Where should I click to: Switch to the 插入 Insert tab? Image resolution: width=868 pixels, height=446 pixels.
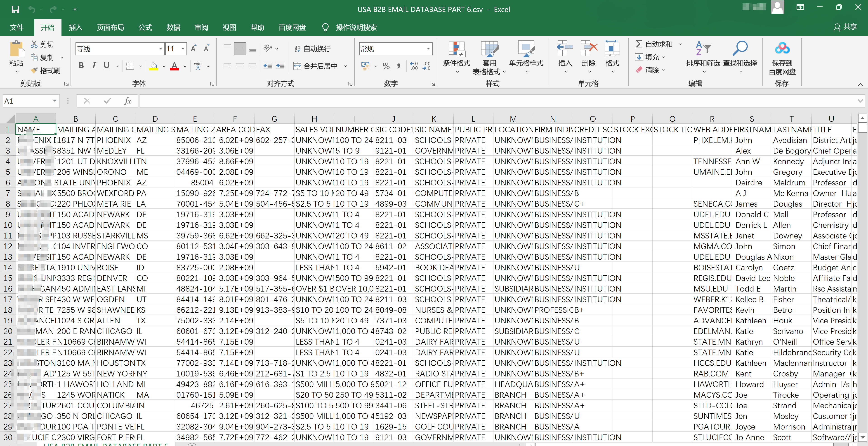click(x=75, y=27)
